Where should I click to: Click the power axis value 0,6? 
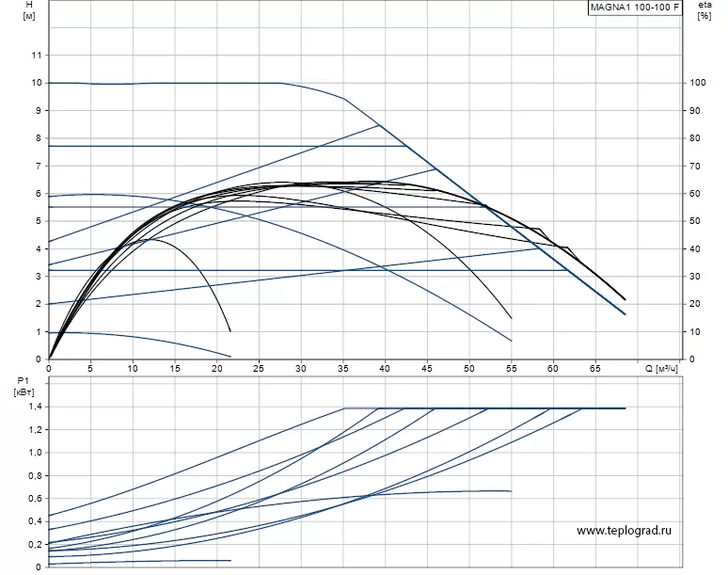coord(36,499)
